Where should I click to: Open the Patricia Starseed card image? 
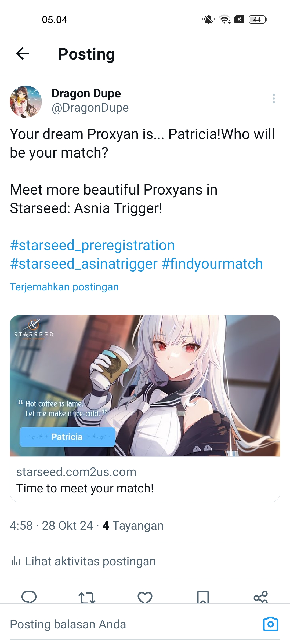pos(145,386)
